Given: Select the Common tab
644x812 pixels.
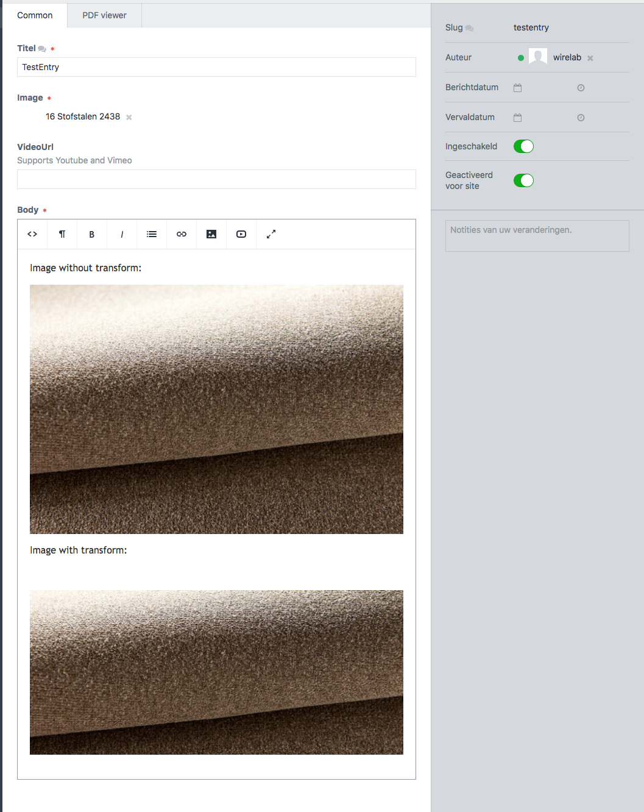Looking at the screenshot, I should click(x=35, y=15).
